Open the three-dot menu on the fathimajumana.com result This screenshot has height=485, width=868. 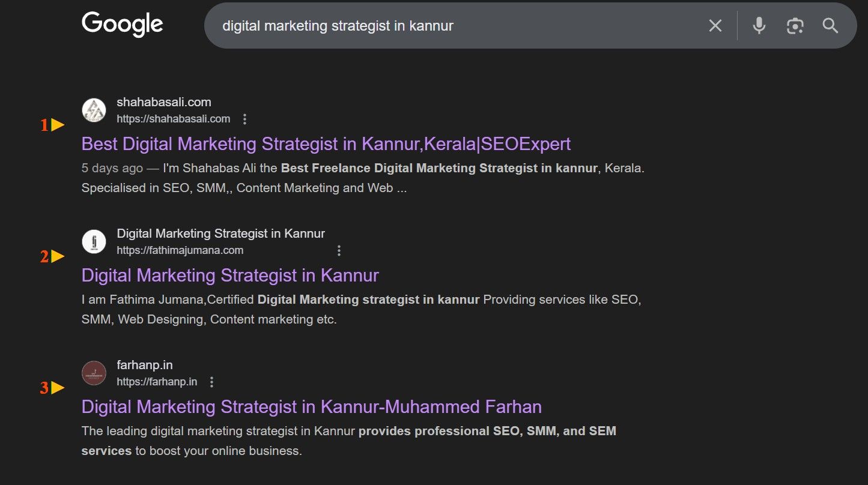click(339, 250)
